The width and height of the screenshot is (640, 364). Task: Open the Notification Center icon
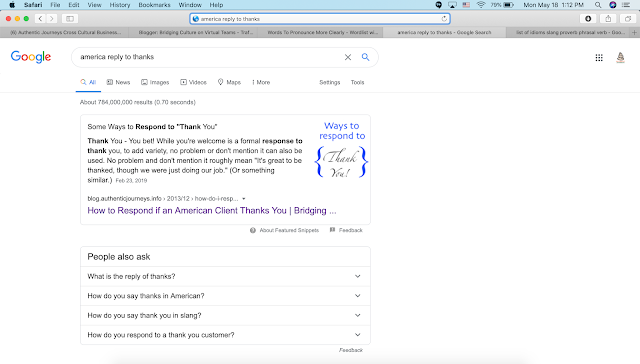[626, 5]
